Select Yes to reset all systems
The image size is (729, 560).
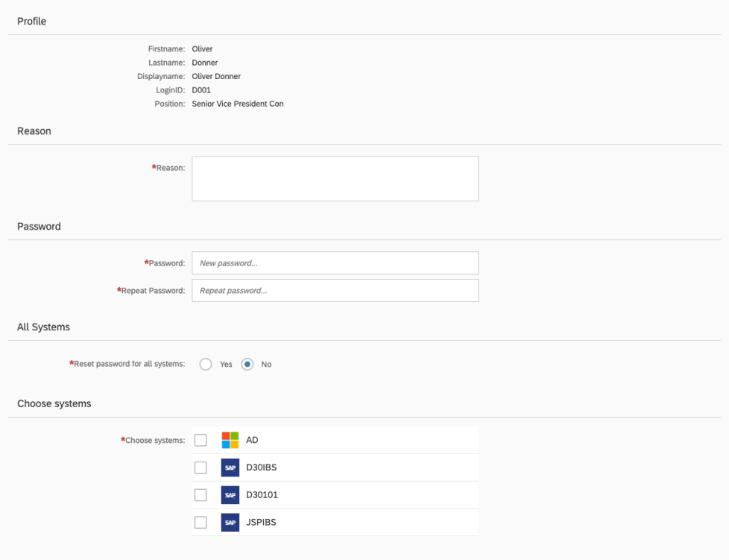tap(206, 365)
